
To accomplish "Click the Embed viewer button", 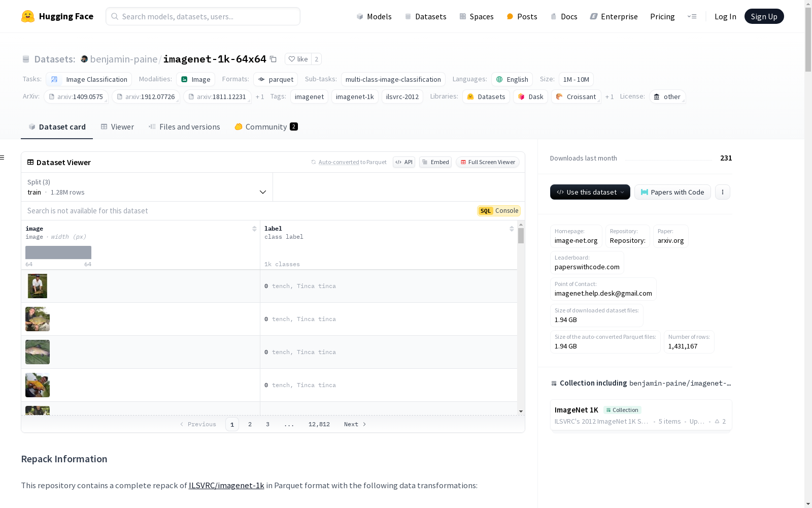I will (435, 162).
